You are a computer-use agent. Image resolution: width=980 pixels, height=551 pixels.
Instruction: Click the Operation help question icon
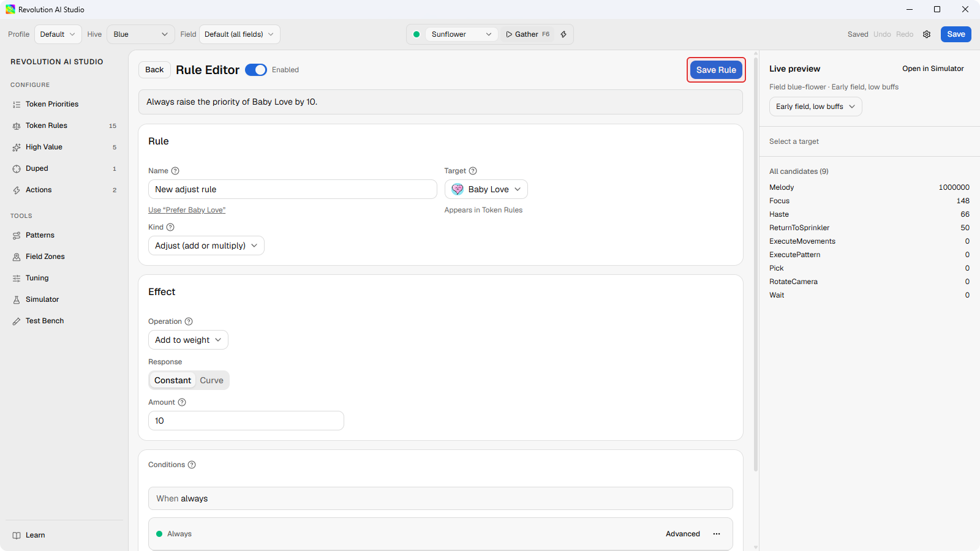189,321
